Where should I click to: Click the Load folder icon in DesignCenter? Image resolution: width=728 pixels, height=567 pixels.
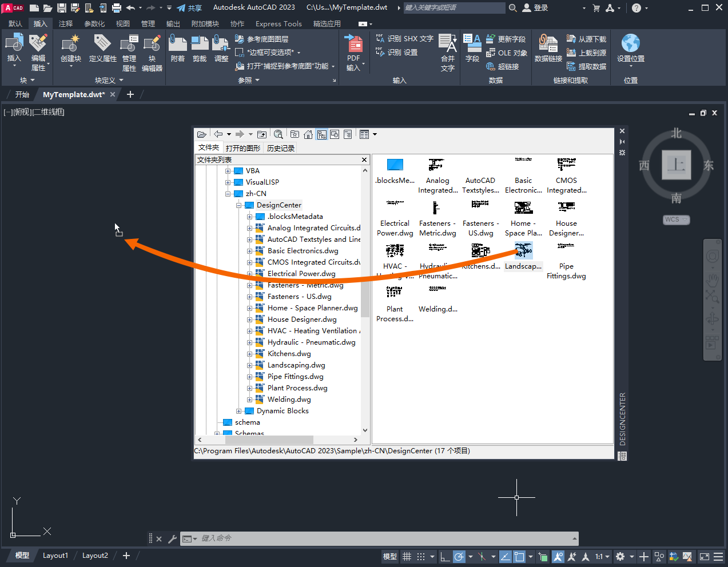pos(202,134)
